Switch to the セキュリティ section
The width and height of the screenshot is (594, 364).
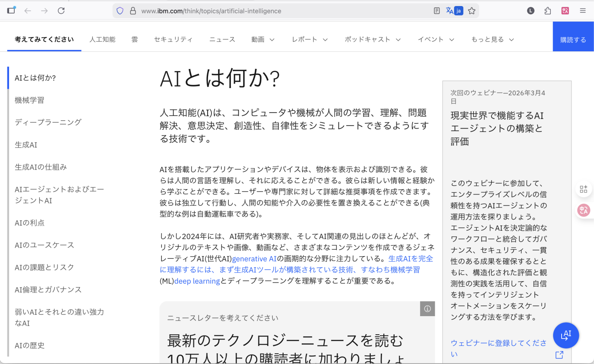click(173, 39)
